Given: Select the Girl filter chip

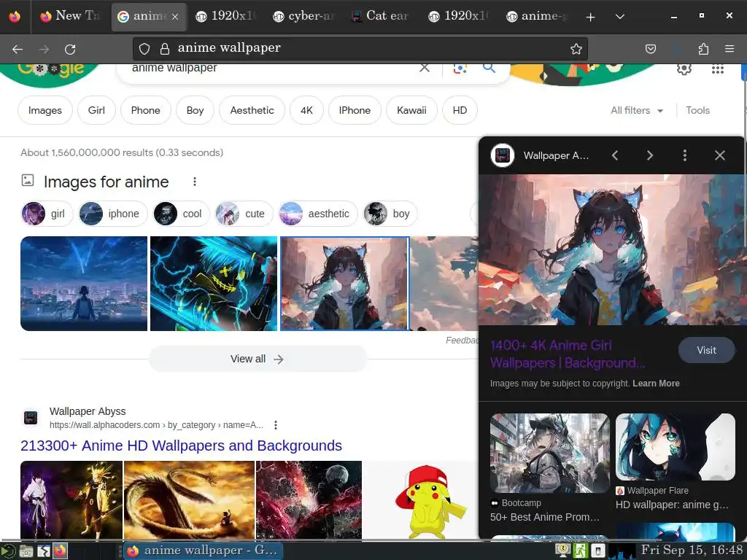Looking at the screenshot, I should tap(96, 111).
